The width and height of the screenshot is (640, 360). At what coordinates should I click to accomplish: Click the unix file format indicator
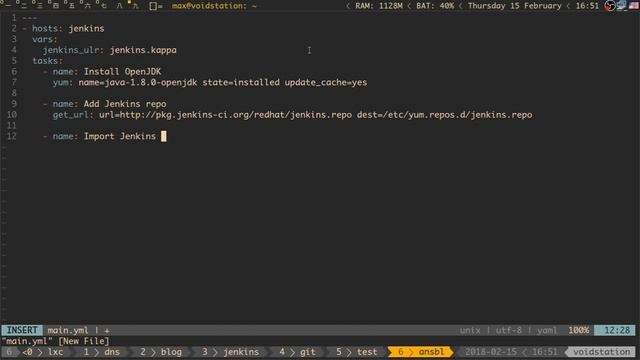coord(470,330)
